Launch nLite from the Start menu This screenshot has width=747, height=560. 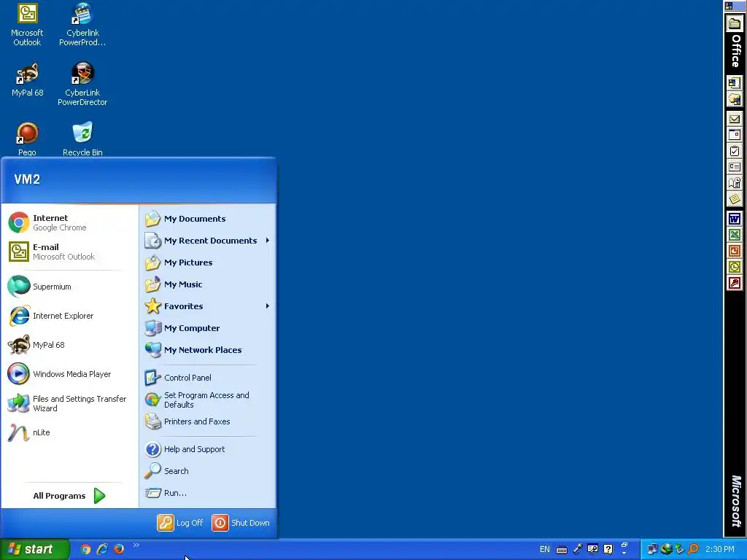pyautogui.click(x=69, y=432)
